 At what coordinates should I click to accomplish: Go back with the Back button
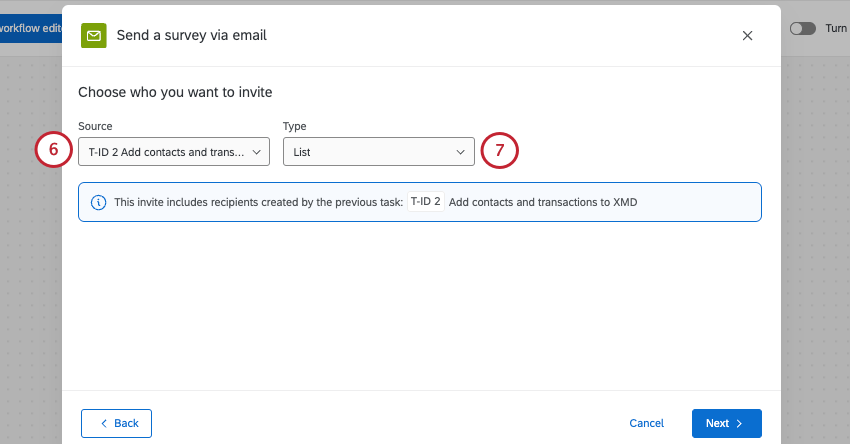pyautogui.click(x=116, y=423)
